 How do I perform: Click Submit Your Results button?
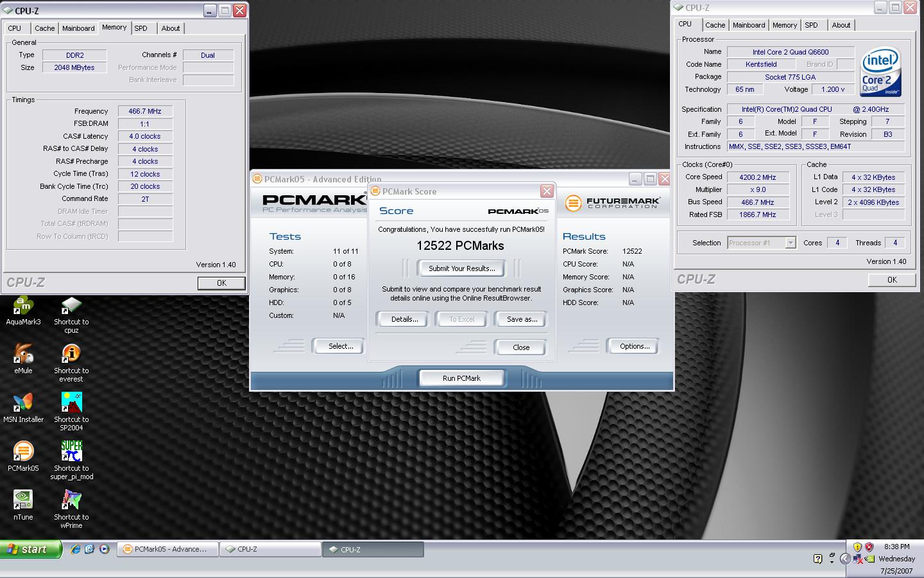tap(461, 268)
